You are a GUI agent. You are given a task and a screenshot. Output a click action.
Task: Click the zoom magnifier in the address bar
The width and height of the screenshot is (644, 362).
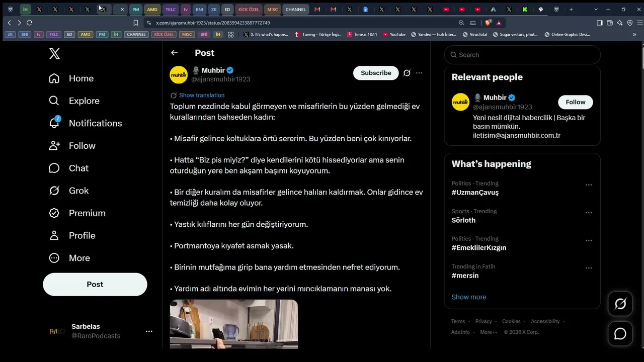[x=461, y=23]
